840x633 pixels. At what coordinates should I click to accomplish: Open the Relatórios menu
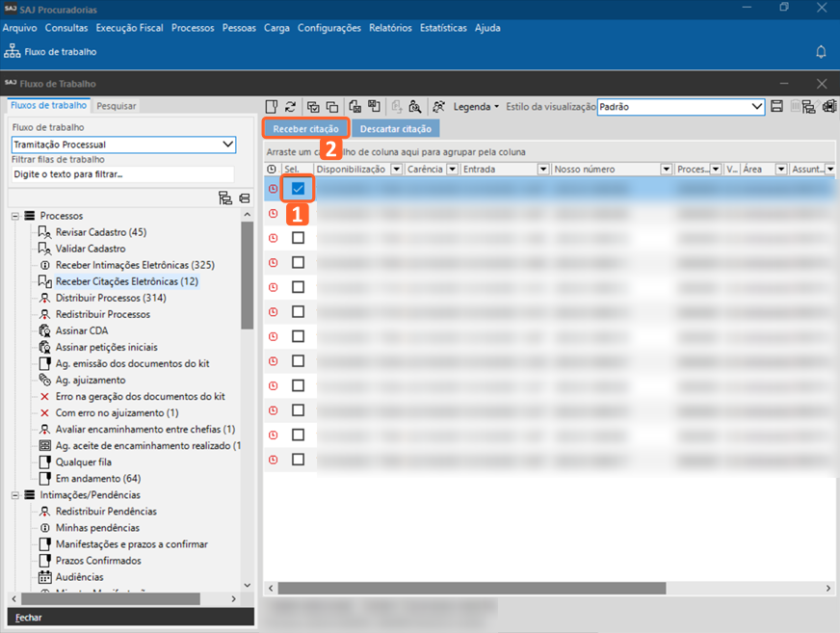389,28
